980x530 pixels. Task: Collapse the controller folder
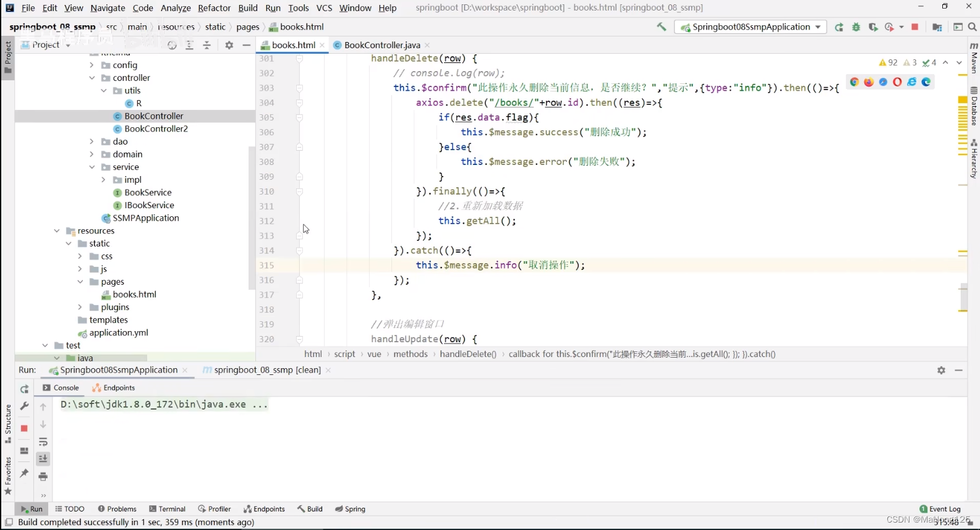pos(92,78)
